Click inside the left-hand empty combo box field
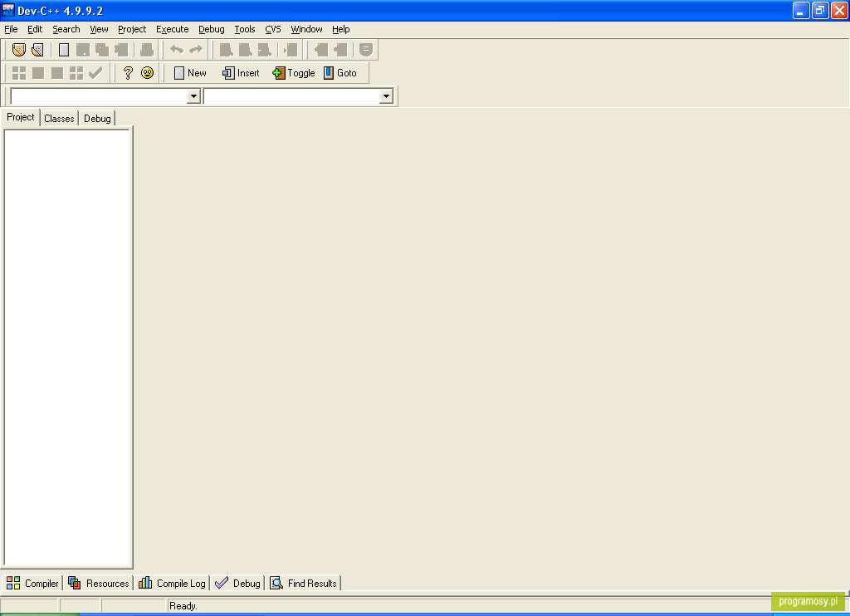The width and height of the screenshot is (850, 616). click(100, 96)
